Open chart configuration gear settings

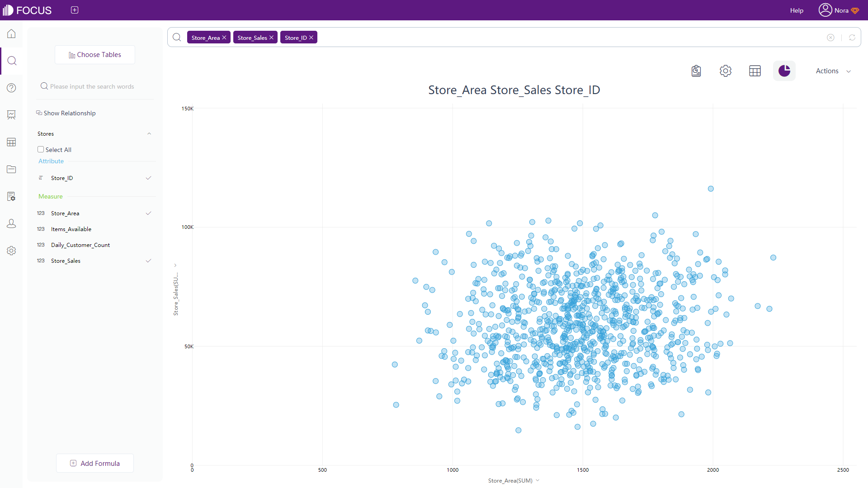[x=726, y=71]
